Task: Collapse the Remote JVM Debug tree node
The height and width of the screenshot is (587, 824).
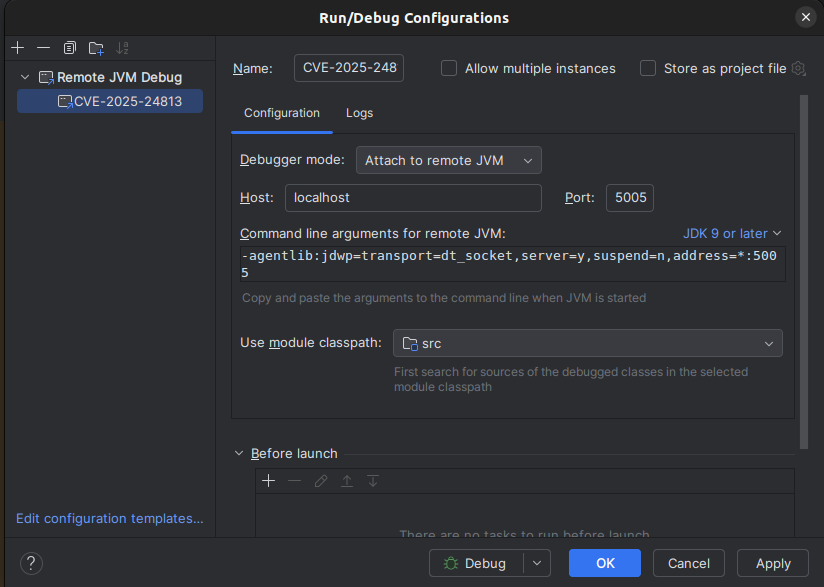Action: [x=25, y=77]
